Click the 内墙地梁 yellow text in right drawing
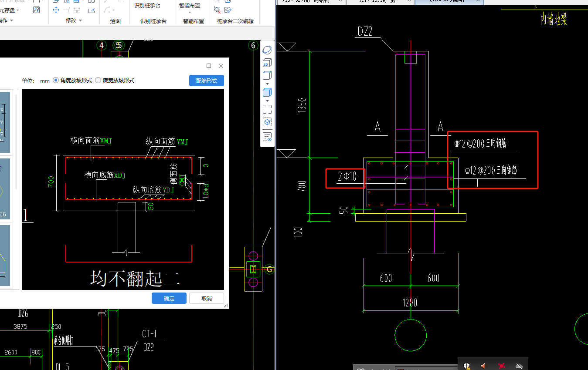Screen dimensions: 588x370 click(x=554, y=20)
